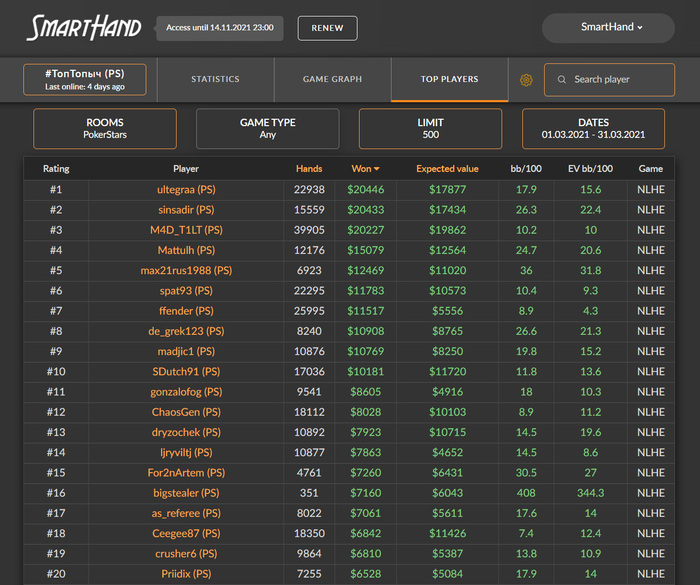Screen dimensions: 700x585
Task: Click the Access until 14.11.2021 label
Action: (x=220, y=28)
